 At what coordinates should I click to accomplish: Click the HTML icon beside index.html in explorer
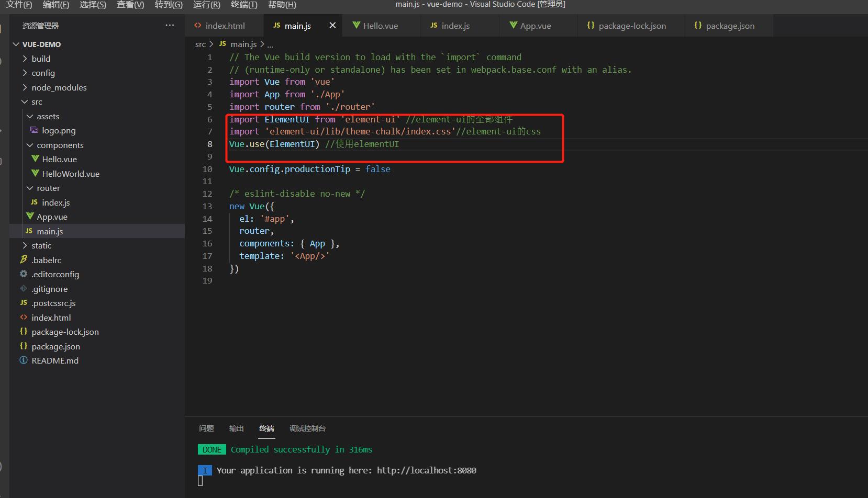[24, 317]
